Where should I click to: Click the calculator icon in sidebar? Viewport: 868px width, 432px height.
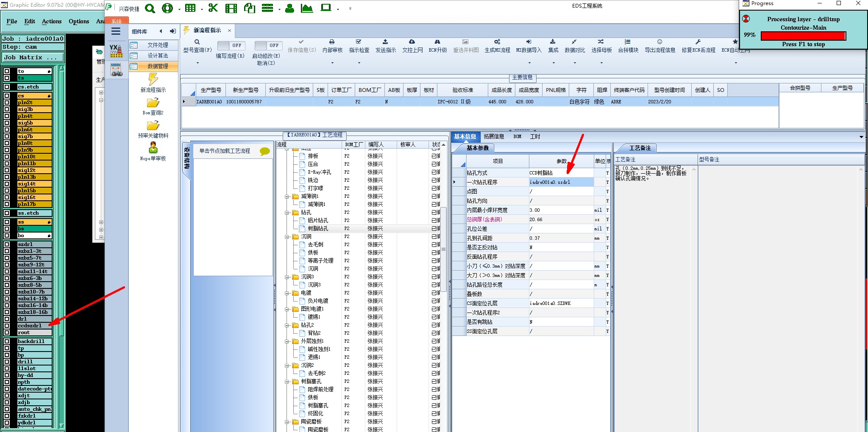pyautogui.click(x=116, y=70)
